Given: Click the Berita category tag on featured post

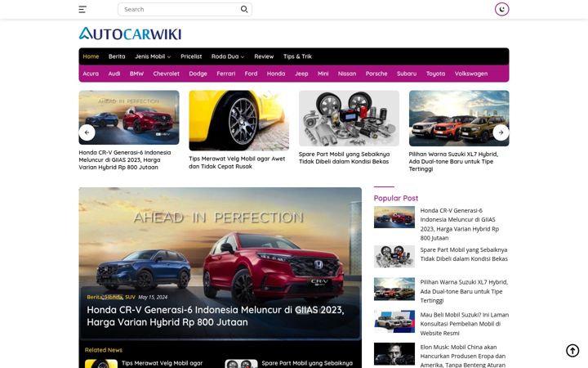Looking at the screenshot, I should (94, 297).
